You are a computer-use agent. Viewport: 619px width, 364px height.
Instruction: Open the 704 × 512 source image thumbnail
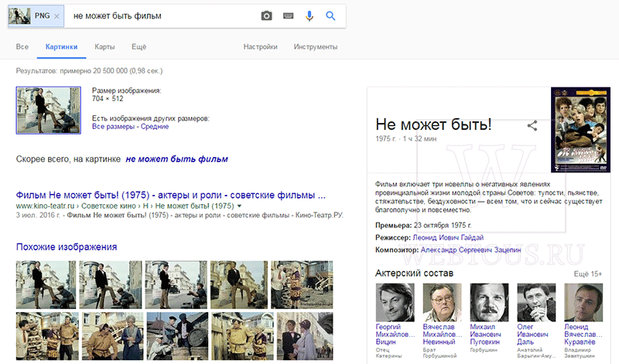49,111
